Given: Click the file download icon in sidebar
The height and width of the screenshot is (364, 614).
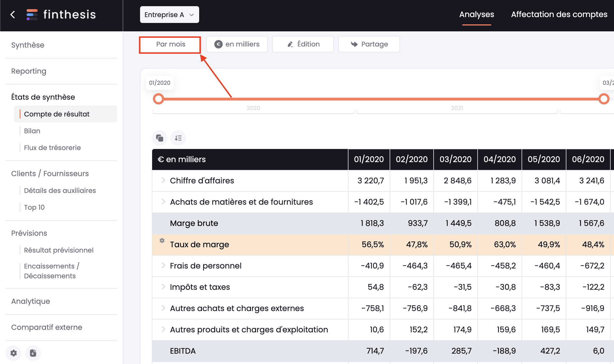Looking at the screenshot, I should pos(33,353).
